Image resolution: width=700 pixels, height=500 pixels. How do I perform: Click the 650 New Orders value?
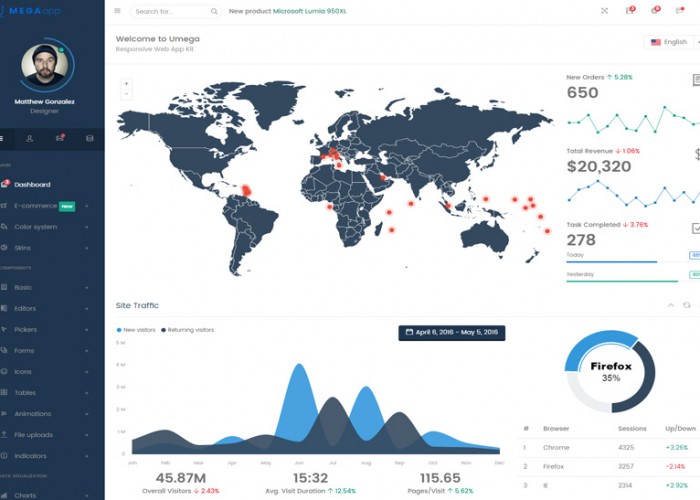(x=582, y=92)
